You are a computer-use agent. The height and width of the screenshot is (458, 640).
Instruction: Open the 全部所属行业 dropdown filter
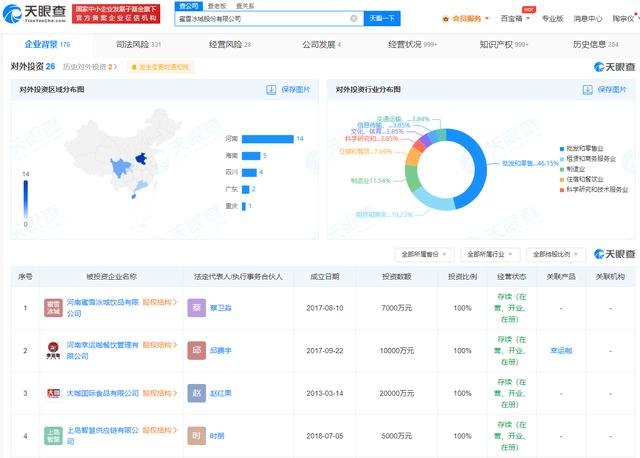click(x=489, y=254)
